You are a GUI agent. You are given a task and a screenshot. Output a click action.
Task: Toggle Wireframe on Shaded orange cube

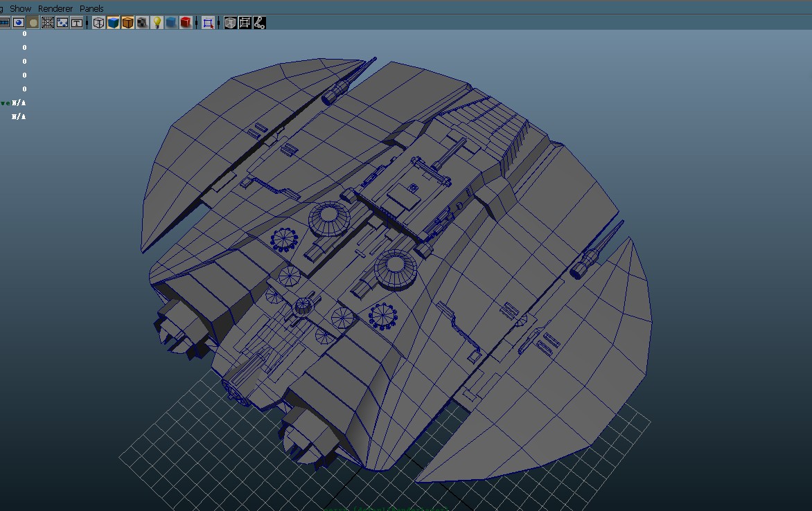(127, 22)
